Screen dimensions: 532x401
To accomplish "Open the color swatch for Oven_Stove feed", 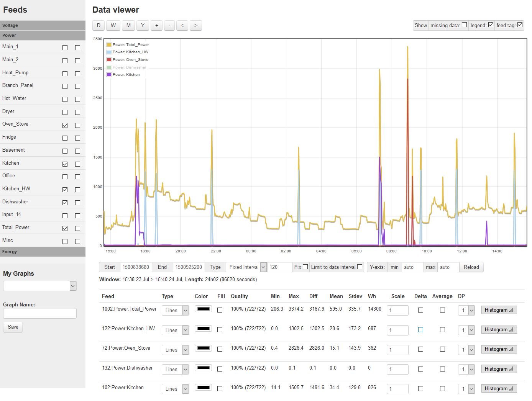I will pyautogui.click(x=203, y=348).
